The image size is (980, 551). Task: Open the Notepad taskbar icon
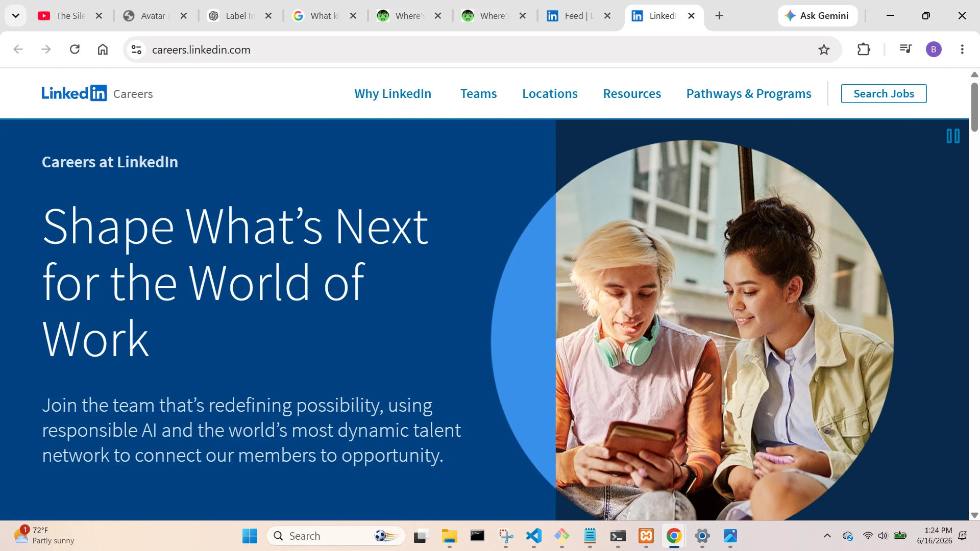point(590,536)
